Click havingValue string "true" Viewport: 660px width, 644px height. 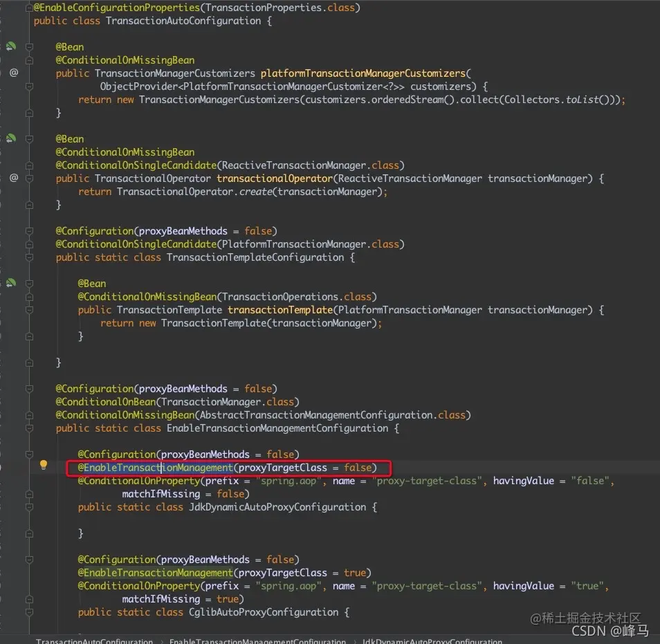click(587, 586)
